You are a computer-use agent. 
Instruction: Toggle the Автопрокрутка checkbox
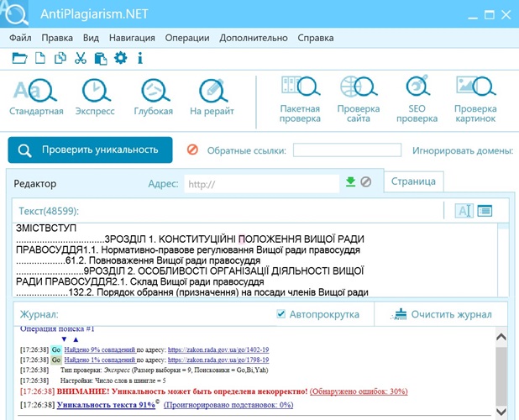tap(280, 314)
